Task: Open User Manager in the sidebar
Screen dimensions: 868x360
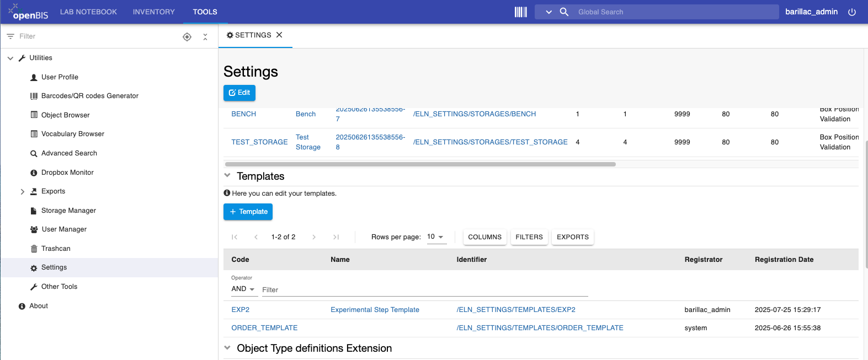Action: (64, 229)
